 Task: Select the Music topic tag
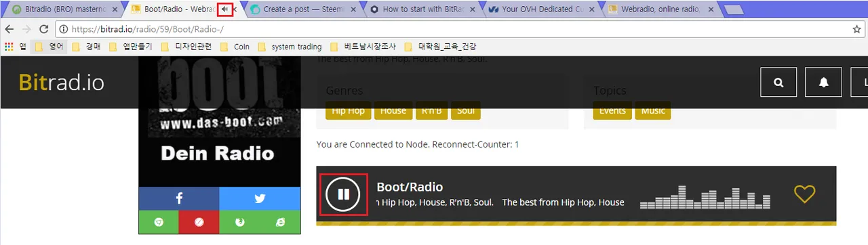(653, 111)
